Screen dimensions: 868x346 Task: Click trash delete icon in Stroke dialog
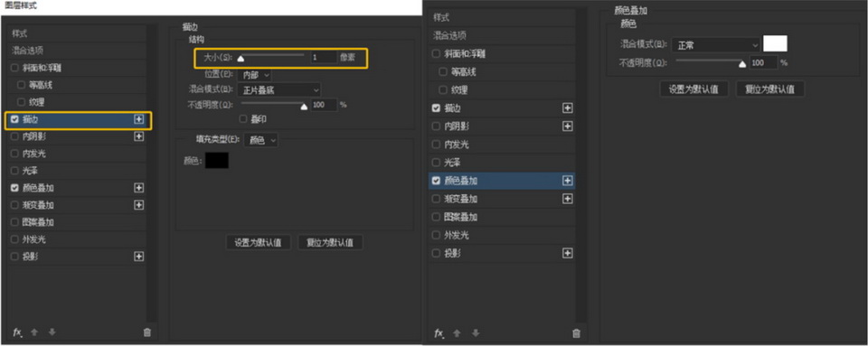coord(146,332)
